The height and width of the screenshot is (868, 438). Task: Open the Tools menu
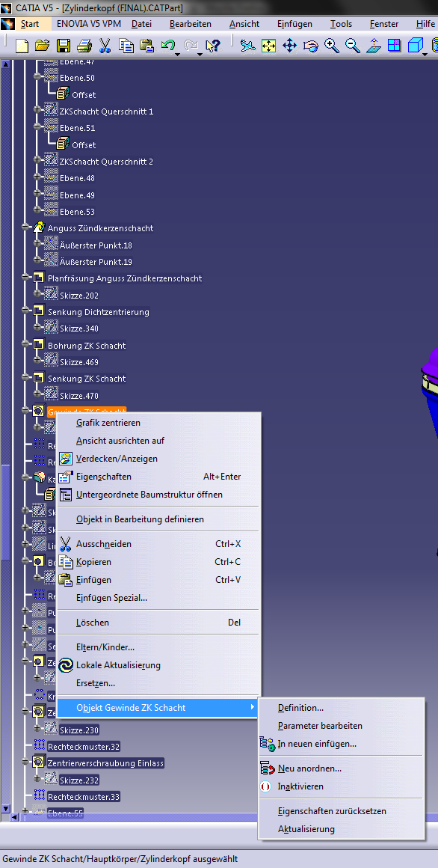point(342,24)
